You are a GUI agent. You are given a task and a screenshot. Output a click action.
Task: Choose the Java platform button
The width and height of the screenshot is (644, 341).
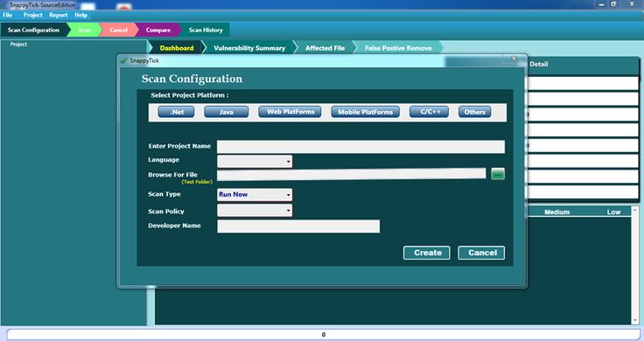227,112
